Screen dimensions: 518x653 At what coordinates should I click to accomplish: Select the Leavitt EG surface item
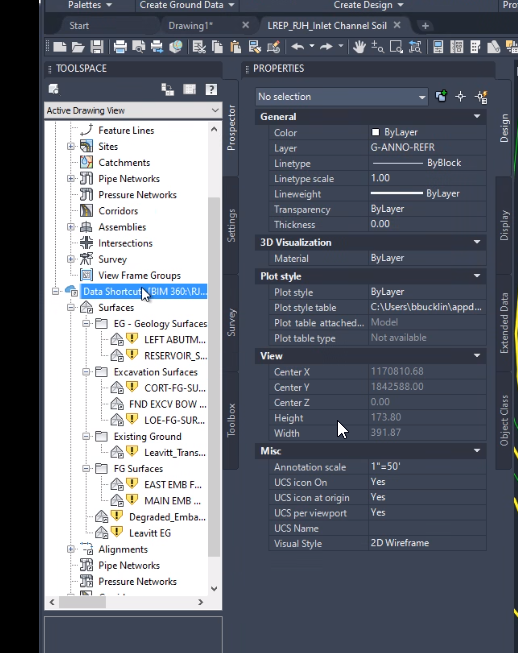pyautogui.click(x=150, y=533)
